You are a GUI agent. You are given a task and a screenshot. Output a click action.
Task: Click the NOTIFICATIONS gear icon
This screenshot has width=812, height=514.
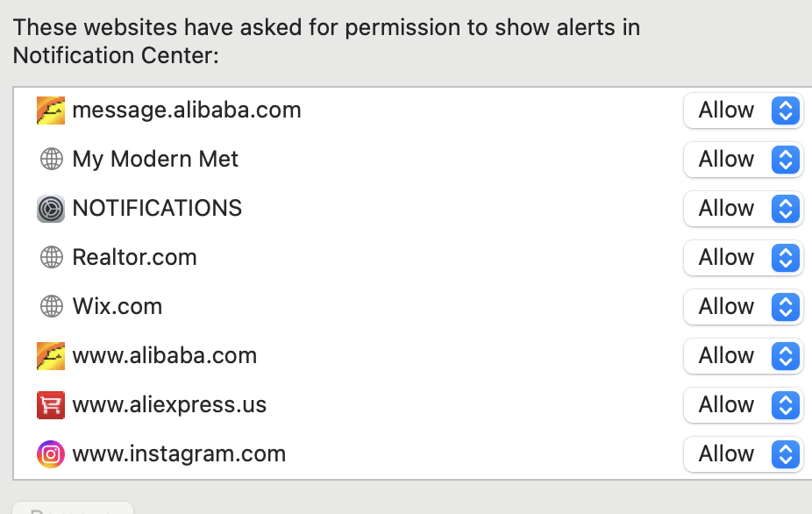[x=51, y=208]
